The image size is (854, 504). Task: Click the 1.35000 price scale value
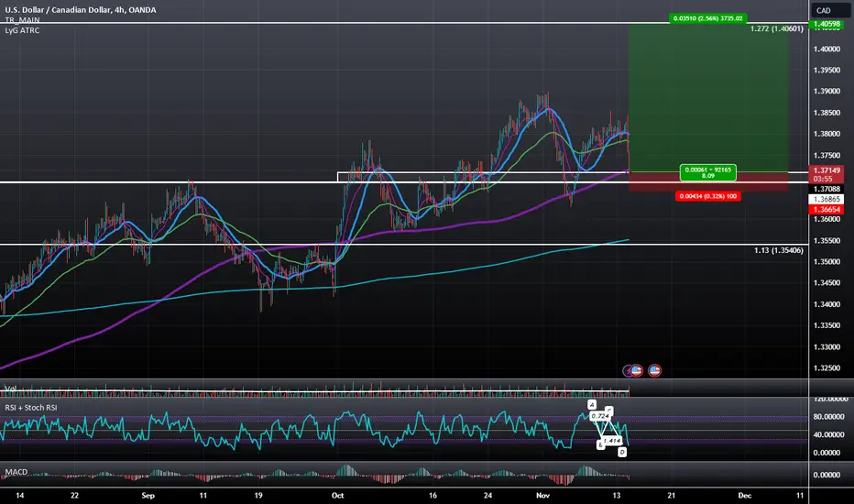827,261
